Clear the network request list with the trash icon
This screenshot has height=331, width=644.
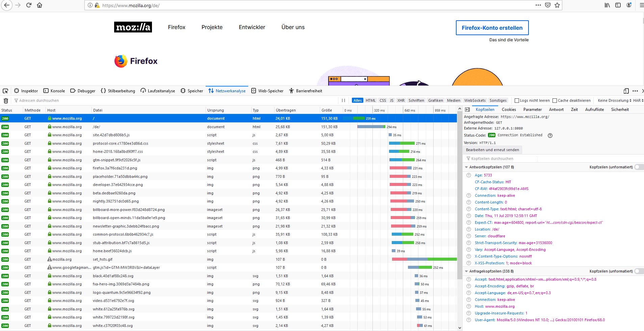(6, 100)
